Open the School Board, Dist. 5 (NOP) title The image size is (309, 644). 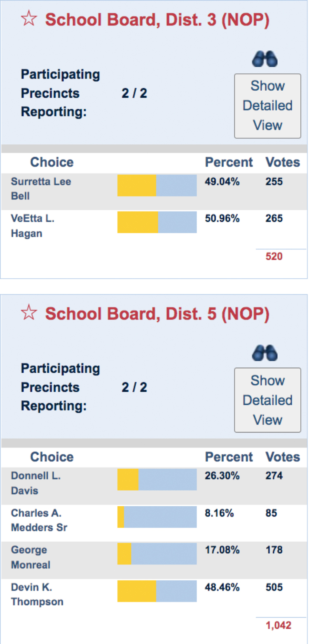pyautogui.click(x=157, y=314)
